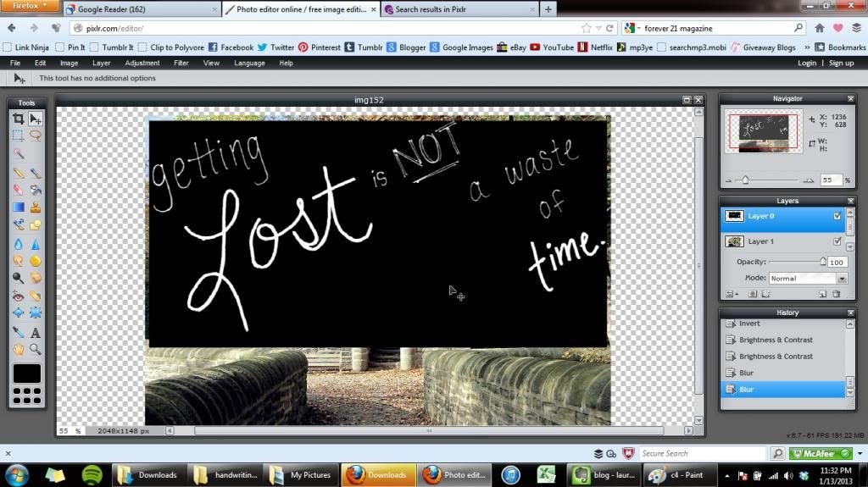
Task: Select the Sharpen triangle tool
Action: click(x=36, y=244)
